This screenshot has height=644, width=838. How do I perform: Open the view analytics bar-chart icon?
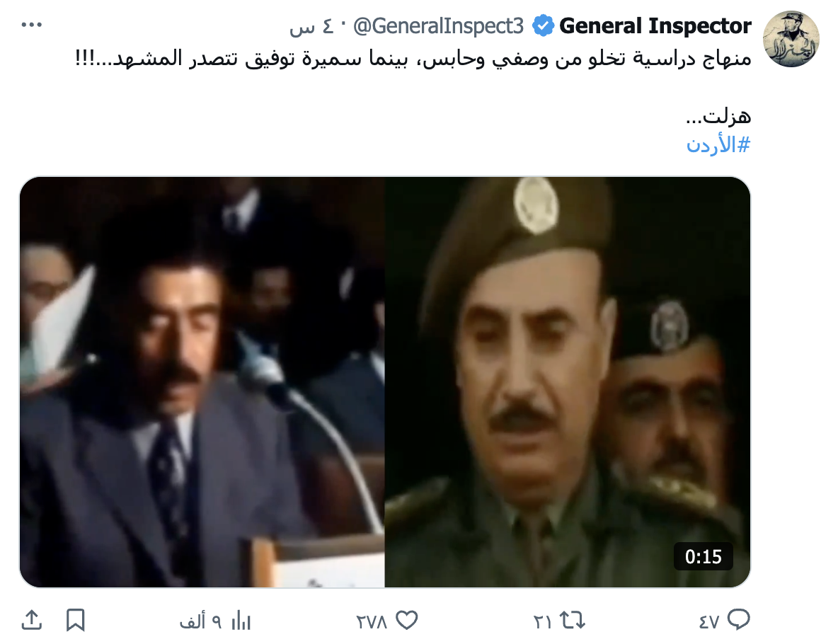[241, 621]
